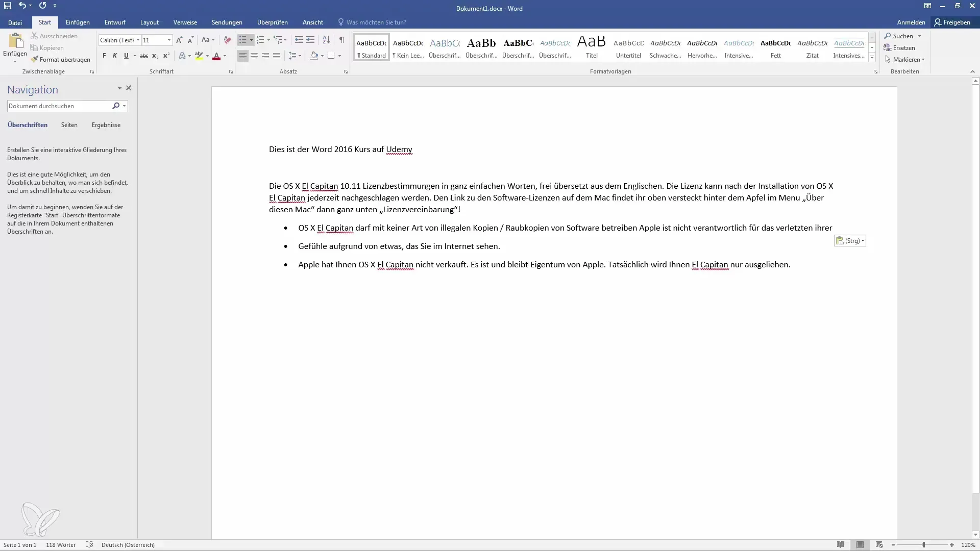Select font size dropdown field

(158, 40)
